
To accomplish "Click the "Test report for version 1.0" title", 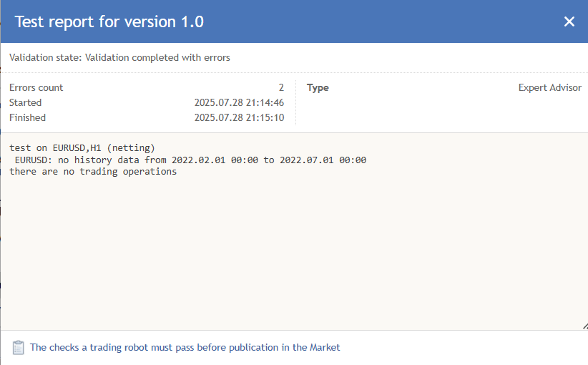I will point(109,22).
